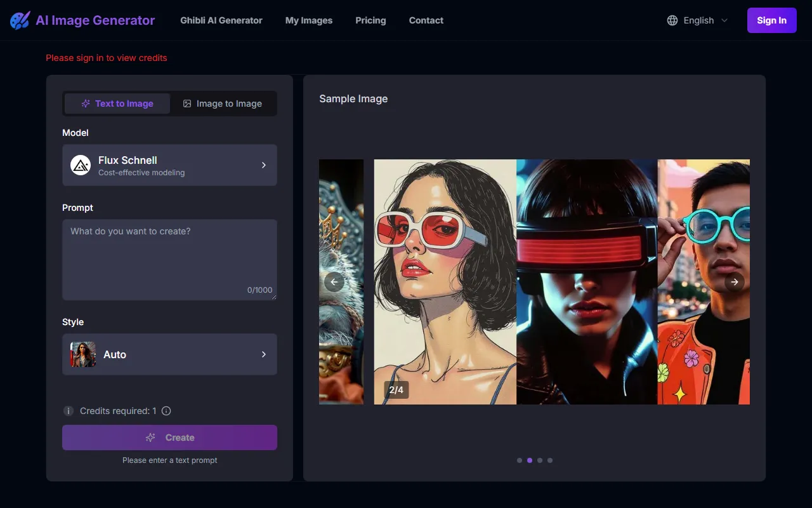Image resolution: width=812 pixels, height=508 pixels.
Task: Click into the prompt text area
Action: (x=169, y=257)
